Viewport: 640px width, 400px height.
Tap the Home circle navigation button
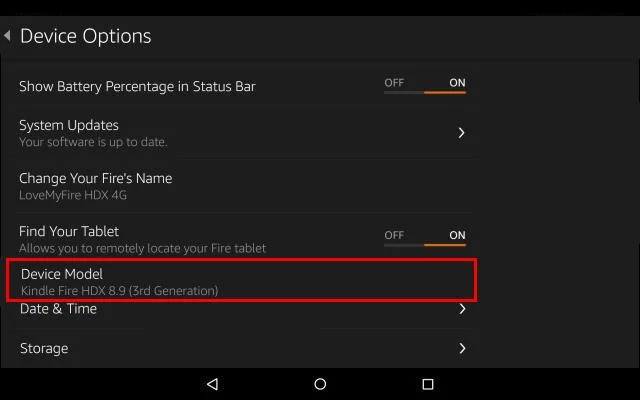[320, 384]
